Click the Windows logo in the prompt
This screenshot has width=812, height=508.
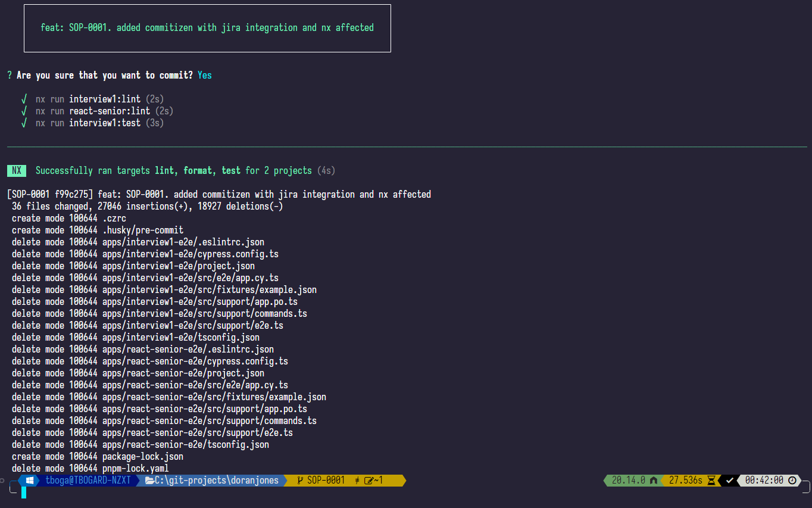(x=29, y=481)
